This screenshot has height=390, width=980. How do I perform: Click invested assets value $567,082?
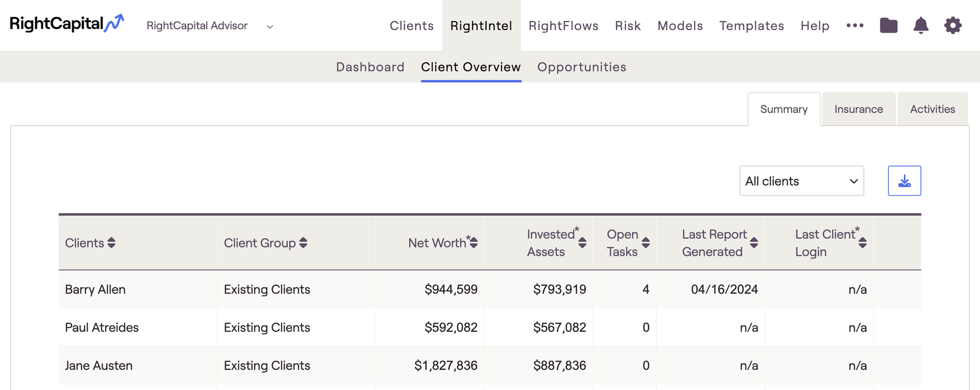click(x=560, y=327)
